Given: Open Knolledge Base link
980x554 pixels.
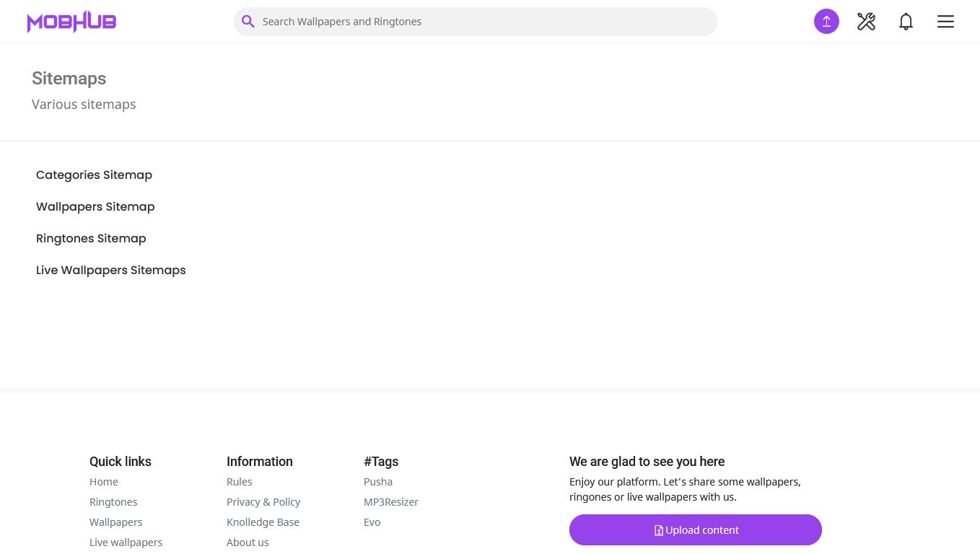Looking at the screenshot, I should point(263,522).
